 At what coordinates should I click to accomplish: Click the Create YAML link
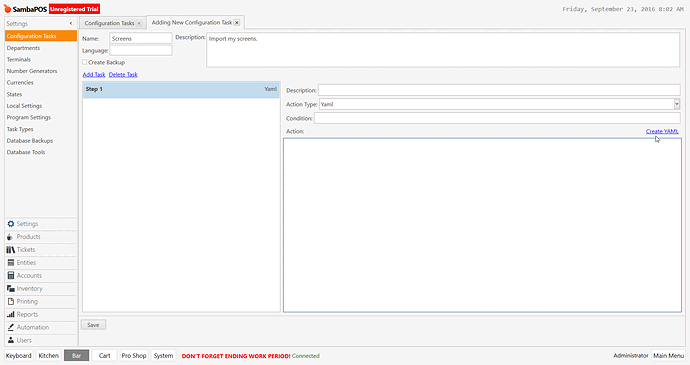pyautogui.click(x=662, y=131)
